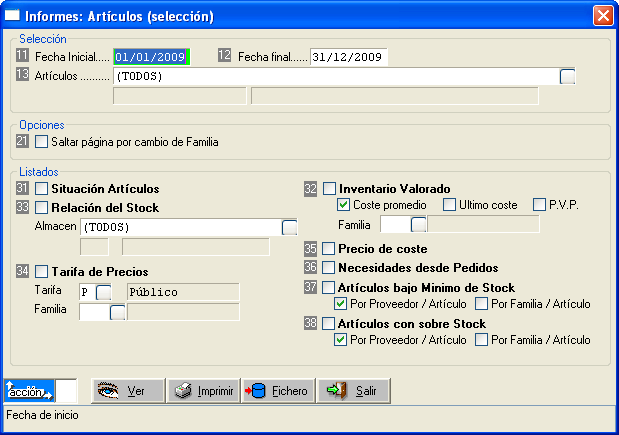Click the Salir button

tap(354, 391)
